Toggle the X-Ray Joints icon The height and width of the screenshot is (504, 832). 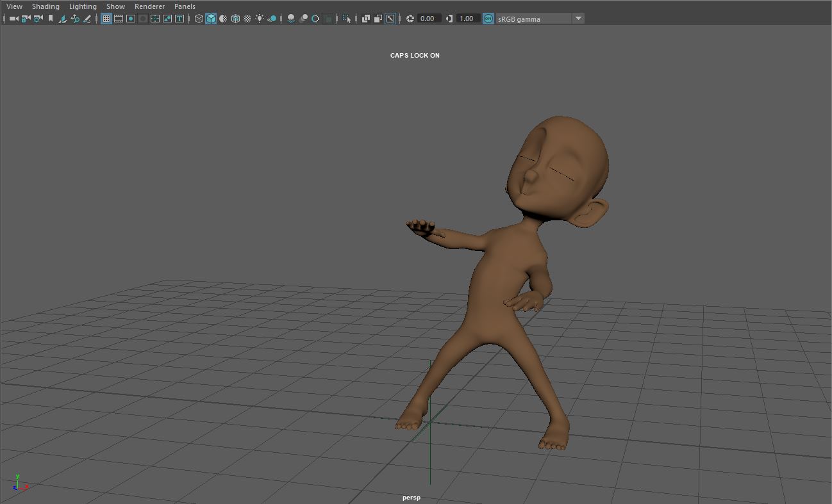390,19
